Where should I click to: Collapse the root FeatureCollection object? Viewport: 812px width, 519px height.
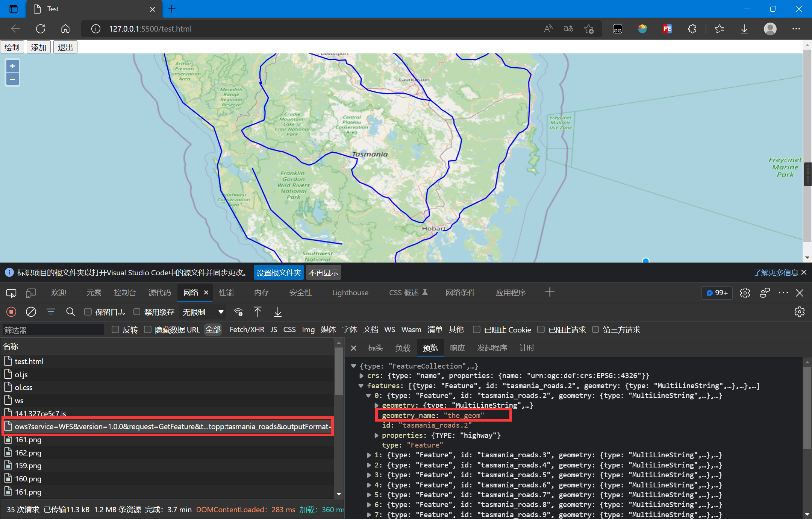coord(353,366)
